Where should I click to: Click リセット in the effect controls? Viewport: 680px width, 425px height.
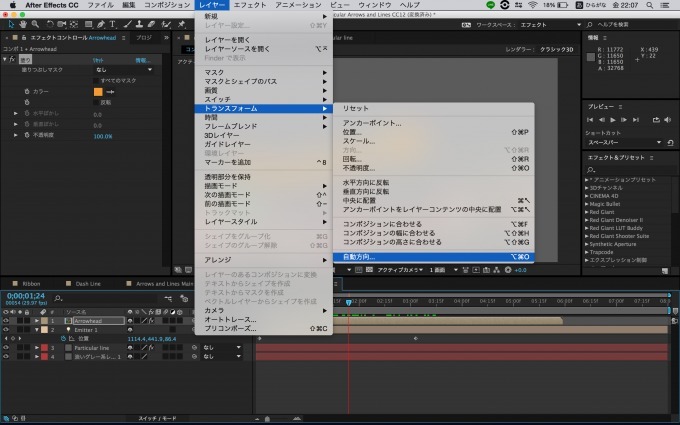pos(99,58)
